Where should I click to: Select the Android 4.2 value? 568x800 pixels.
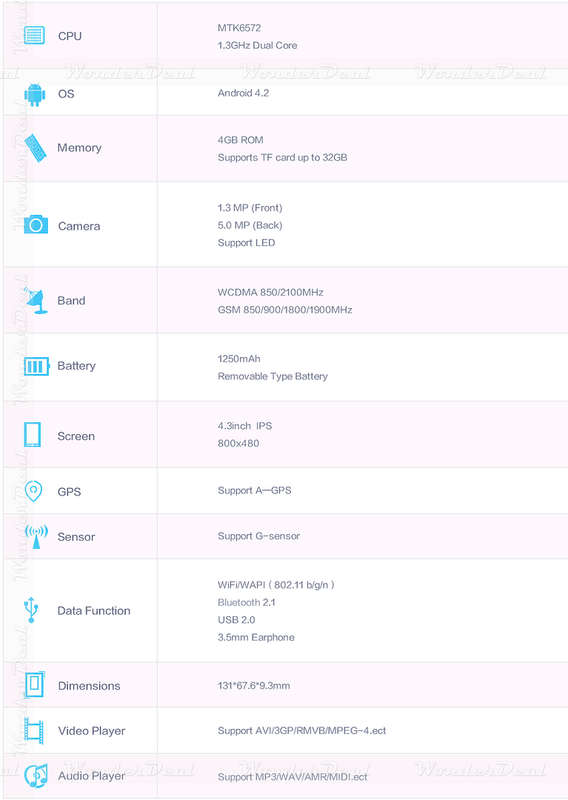click(x=243, y=93)
